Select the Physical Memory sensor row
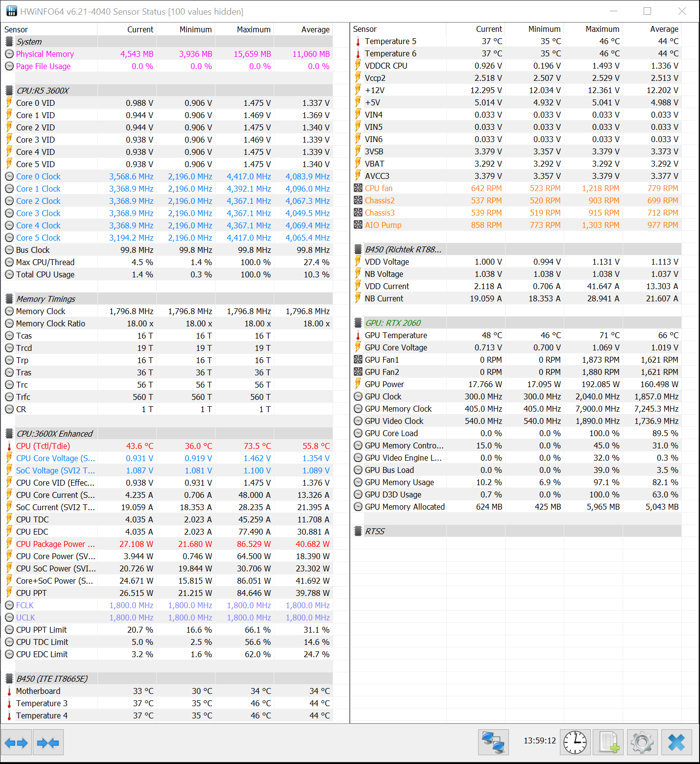Viewport: 700px width, 764px height. click(x=167, y=54)
